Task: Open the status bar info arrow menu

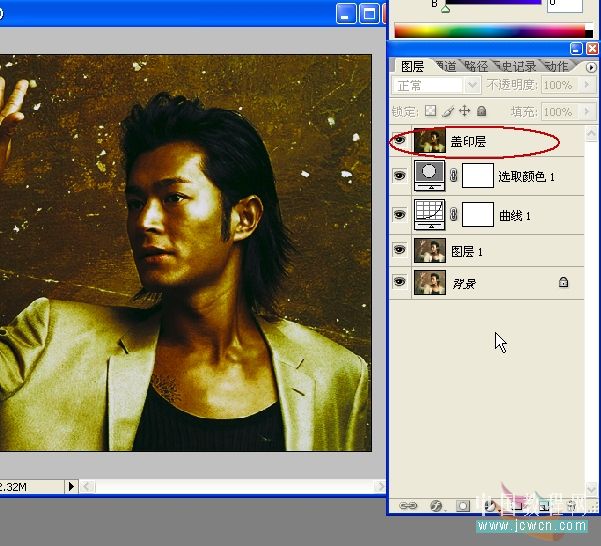Action: [x=71, y=487]
